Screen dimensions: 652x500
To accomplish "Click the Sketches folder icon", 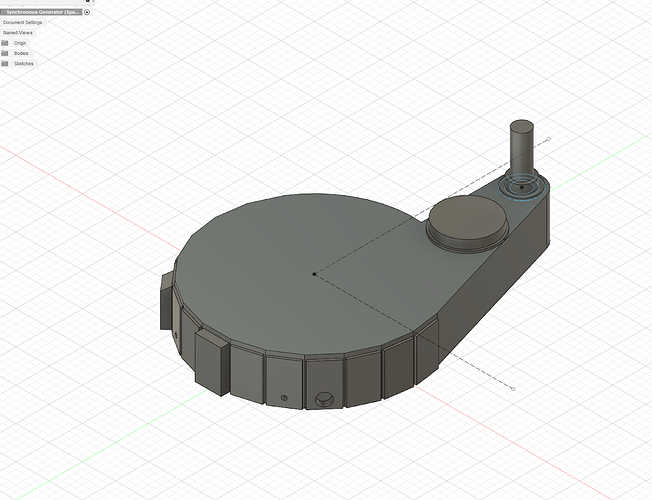I will click(5, 64).
